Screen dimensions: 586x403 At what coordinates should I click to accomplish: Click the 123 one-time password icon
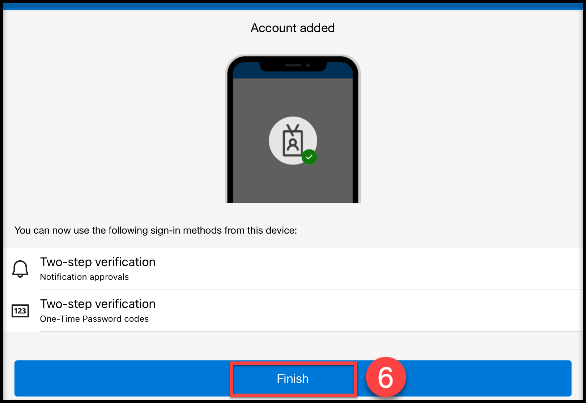click(20, 311)
